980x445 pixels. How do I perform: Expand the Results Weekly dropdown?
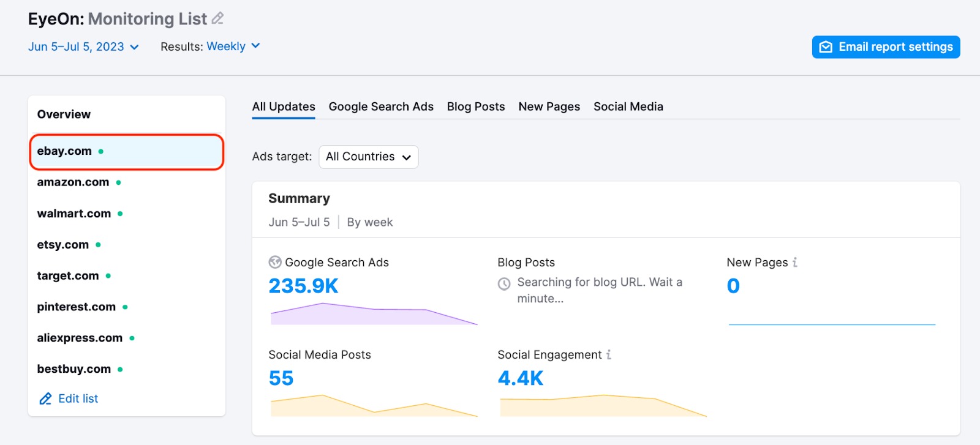pyautogui.click(x=233, y=47)
